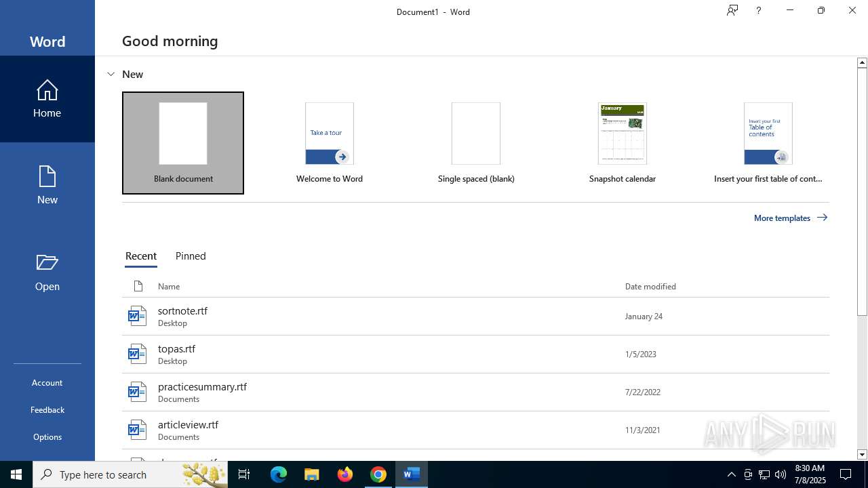Open Feedback page
This screenshot has height=488, width=868.
[47, 409]
